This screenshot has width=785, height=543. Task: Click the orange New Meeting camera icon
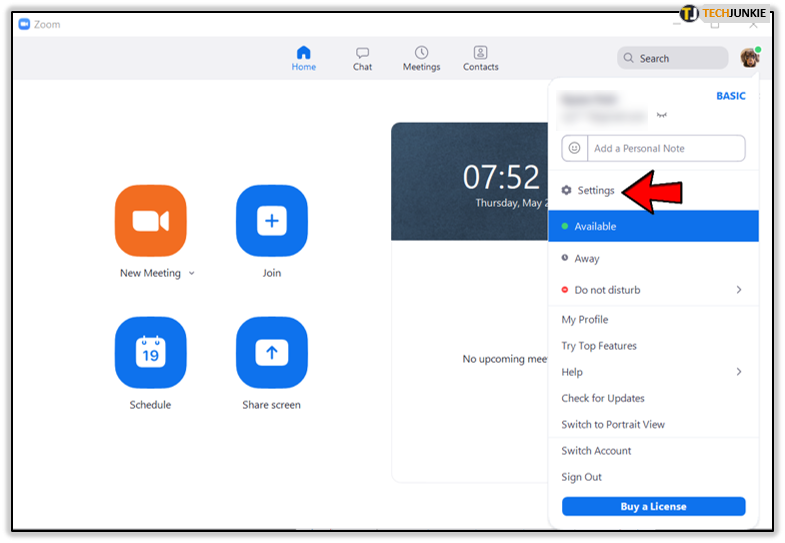point(150,221)
